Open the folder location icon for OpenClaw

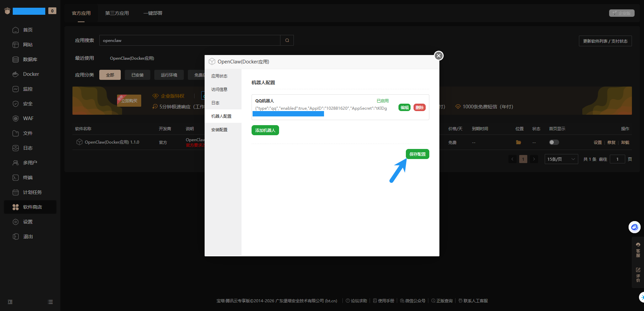(x=518, y=142)
